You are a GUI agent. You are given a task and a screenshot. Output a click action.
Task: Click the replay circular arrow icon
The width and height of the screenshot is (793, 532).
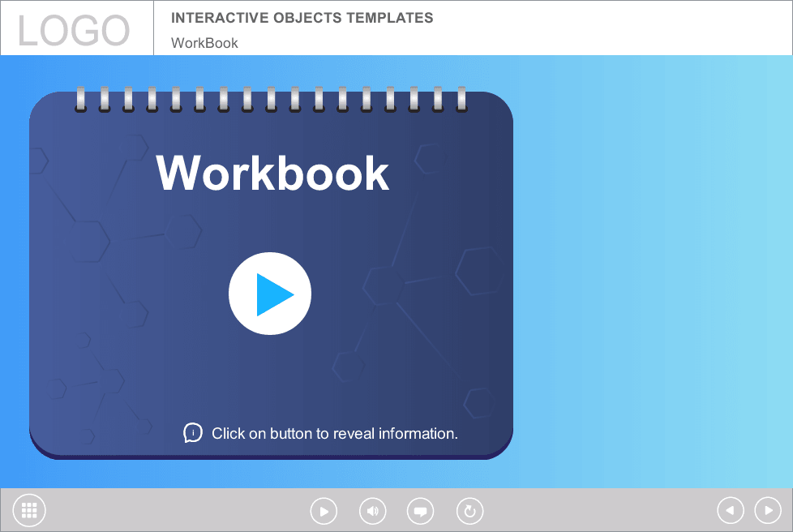tap(469, 511)
